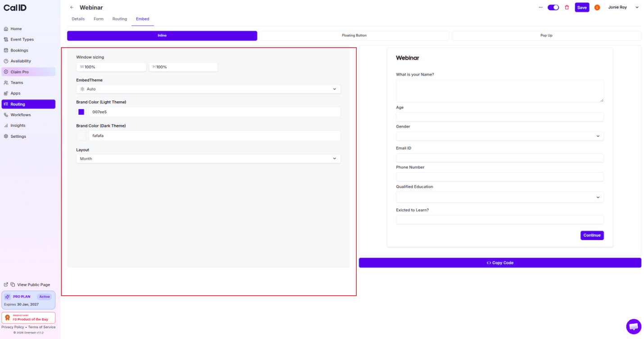The height and width of the screenshot is (339, 644).
Task: Open Routing in the sidebar
Action: click(x=28, y=104)
